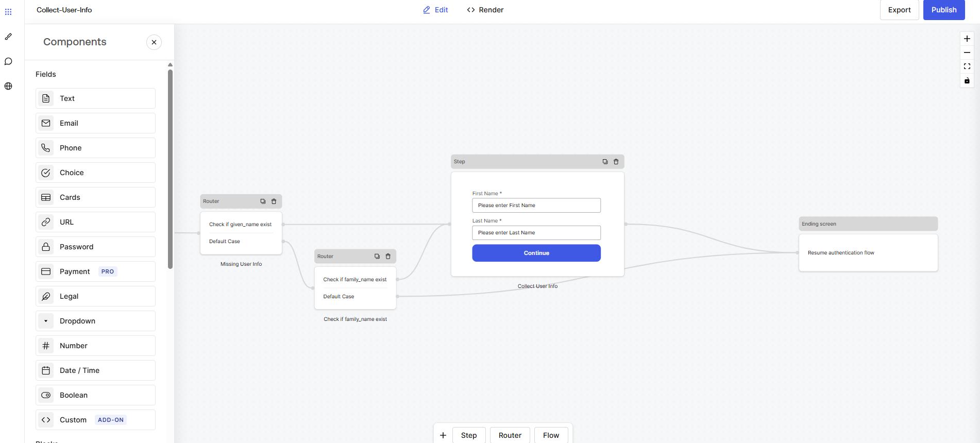980x443 pixels.
Task: Click the brush styling icon in sidebar
Action: (8, 37)
